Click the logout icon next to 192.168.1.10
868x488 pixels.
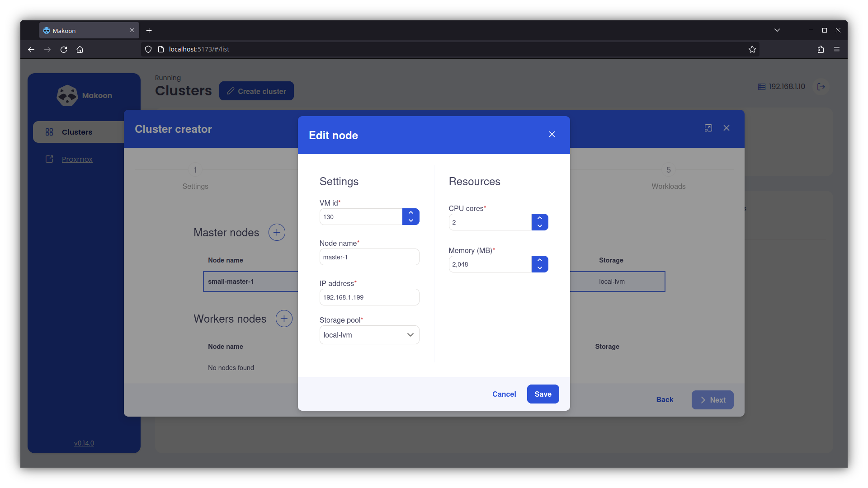[x=821, y=87]
